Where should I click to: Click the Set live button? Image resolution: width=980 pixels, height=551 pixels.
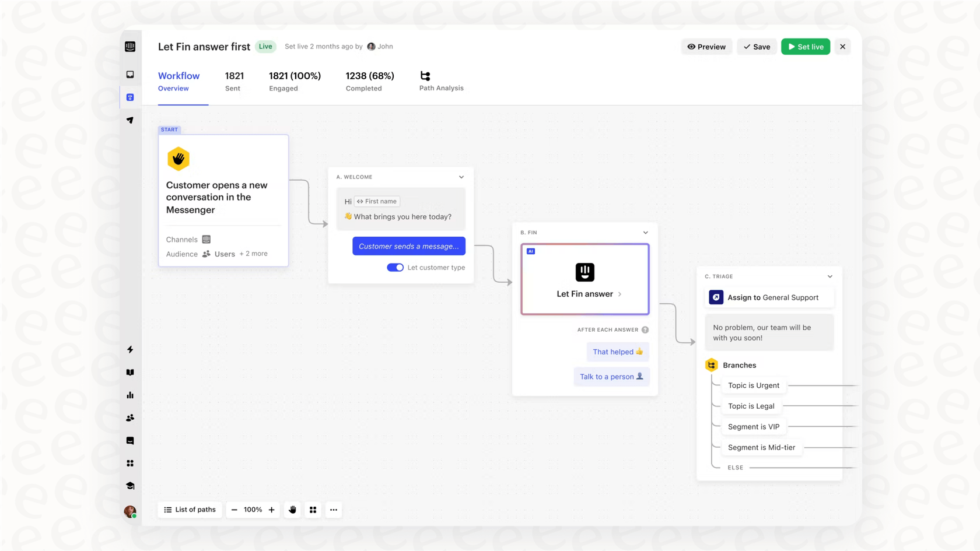tap(806, 47)
